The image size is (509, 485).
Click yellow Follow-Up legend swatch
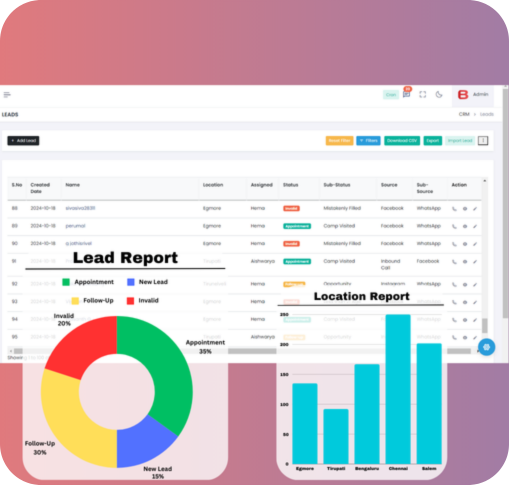click(75, 301)
